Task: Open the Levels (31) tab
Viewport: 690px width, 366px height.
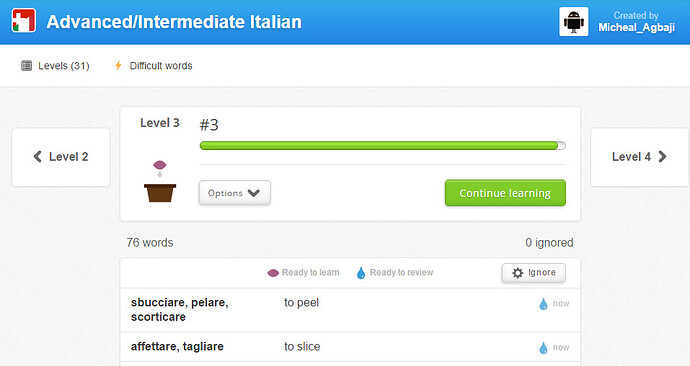Action: pyautogui.click(x=55, y=66)
